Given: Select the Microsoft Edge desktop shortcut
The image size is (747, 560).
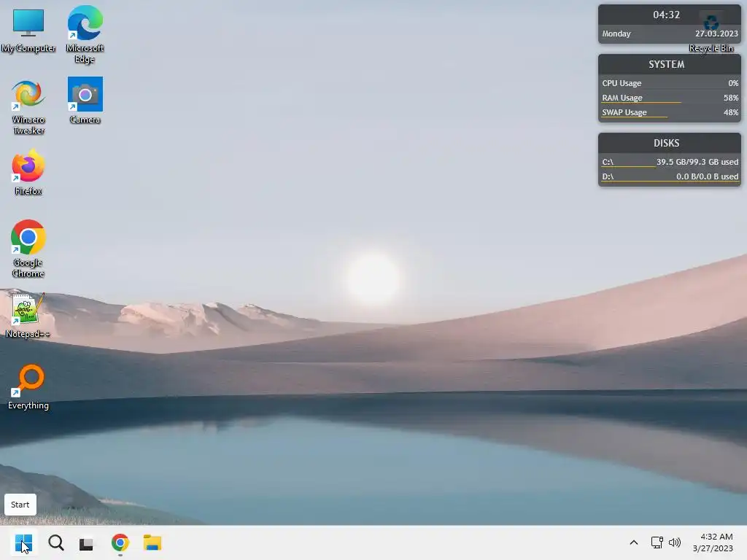Looking at the screenshot, I should 85,34.
